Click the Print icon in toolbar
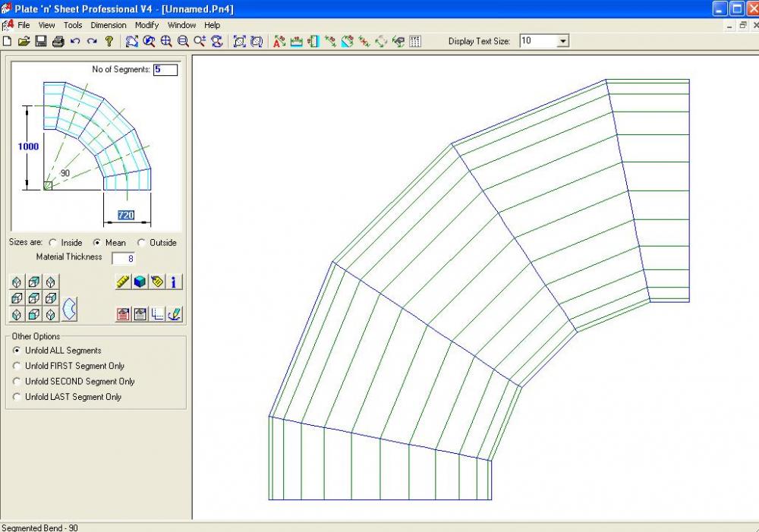The width and height of the screenshot is (759, 532). (x=58, y=41)
